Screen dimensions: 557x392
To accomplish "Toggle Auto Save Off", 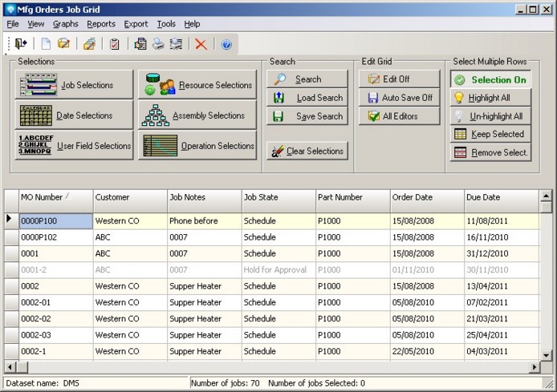I will [x=399, y=98].
